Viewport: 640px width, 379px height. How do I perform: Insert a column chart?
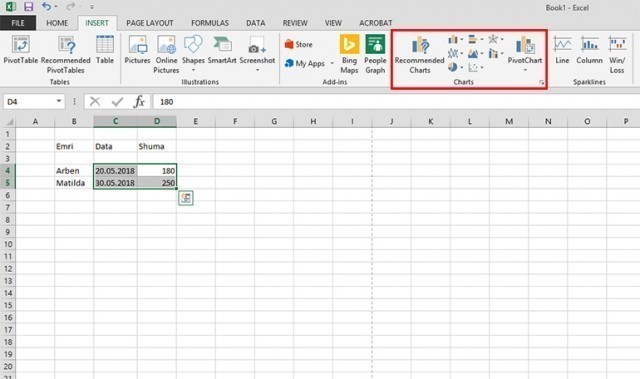tap(453, 39)
